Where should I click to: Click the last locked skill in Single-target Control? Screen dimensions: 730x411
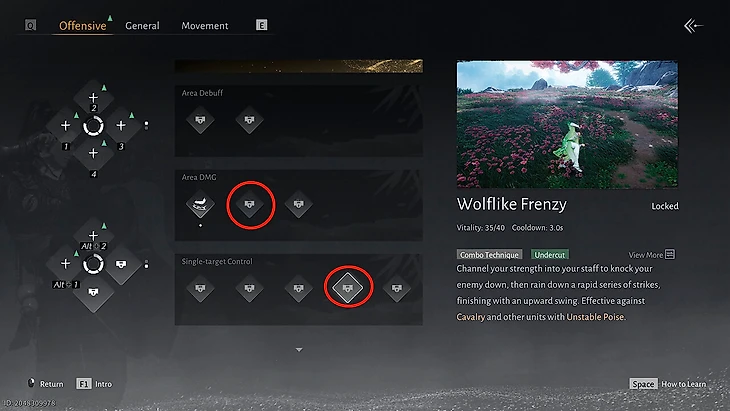click(397, 288)
